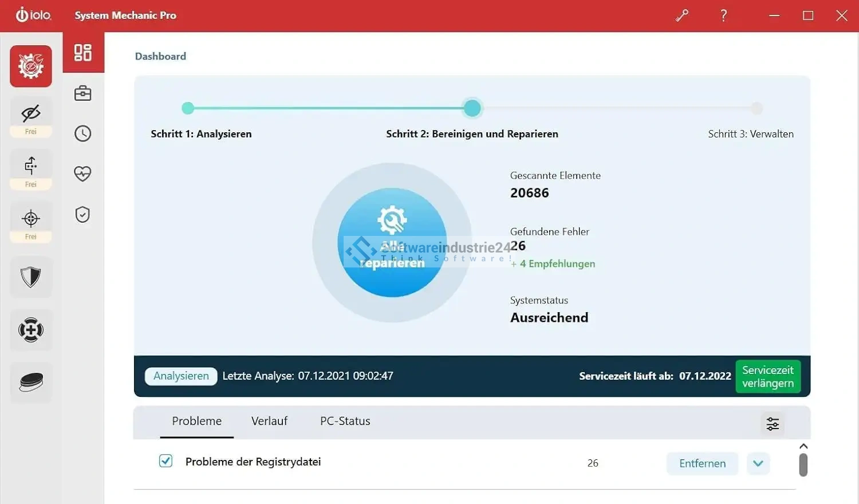This screenshot has height=504, width=859.
Task: Open the heart monitor health icon
Action: click(x=83, y=174)
